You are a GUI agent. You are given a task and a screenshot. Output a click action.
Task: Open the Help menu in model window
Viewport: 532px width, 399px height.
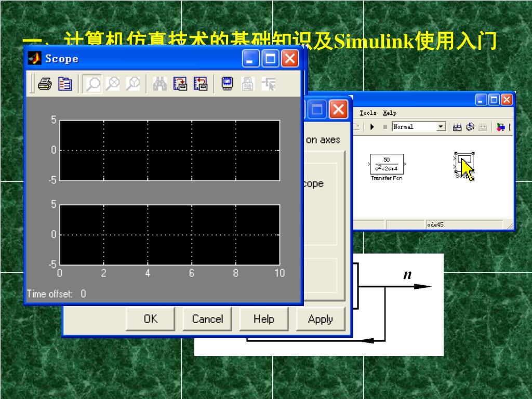click(x=390, y=113)
